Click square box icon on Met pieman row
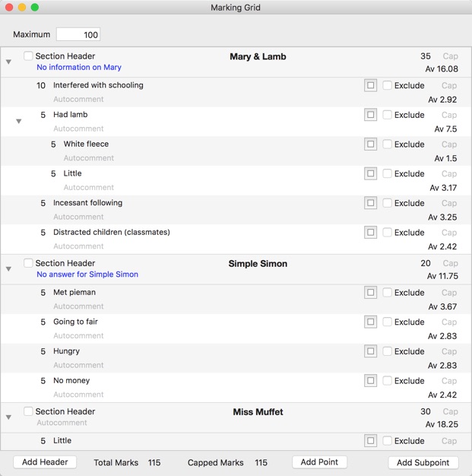Screen dimensions: 472x476 coord(370,292)
